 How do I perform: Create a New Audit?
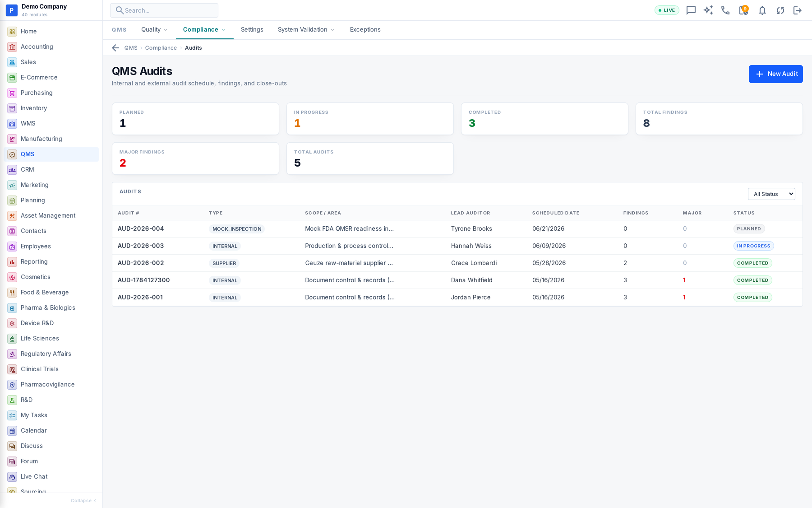(x=775, y=74)
